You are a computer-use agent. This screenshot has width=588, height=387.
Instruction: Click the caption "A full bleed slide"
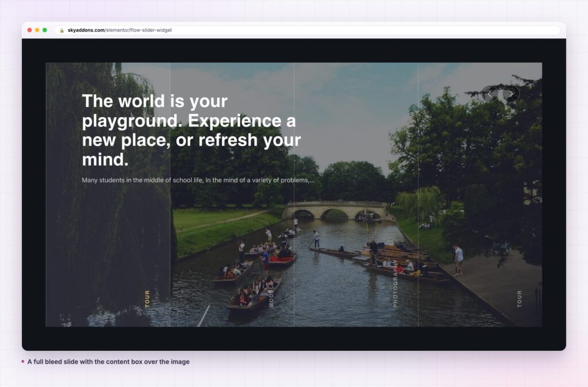(109, 362)
